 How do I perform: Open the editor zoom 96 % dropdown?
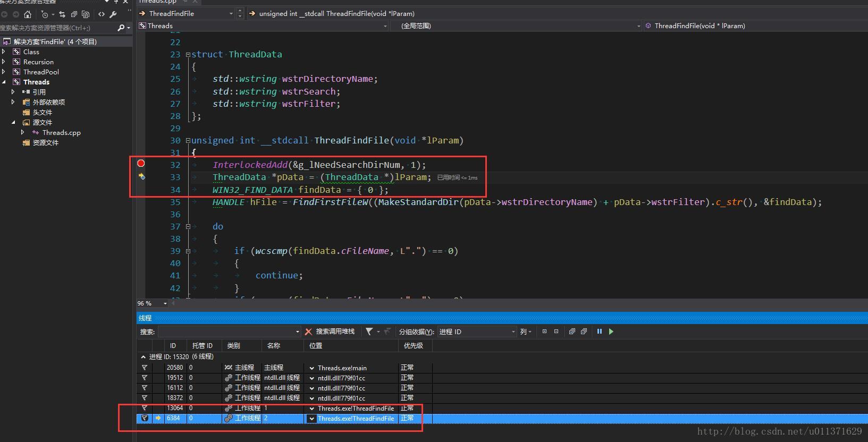pos(165,303)
